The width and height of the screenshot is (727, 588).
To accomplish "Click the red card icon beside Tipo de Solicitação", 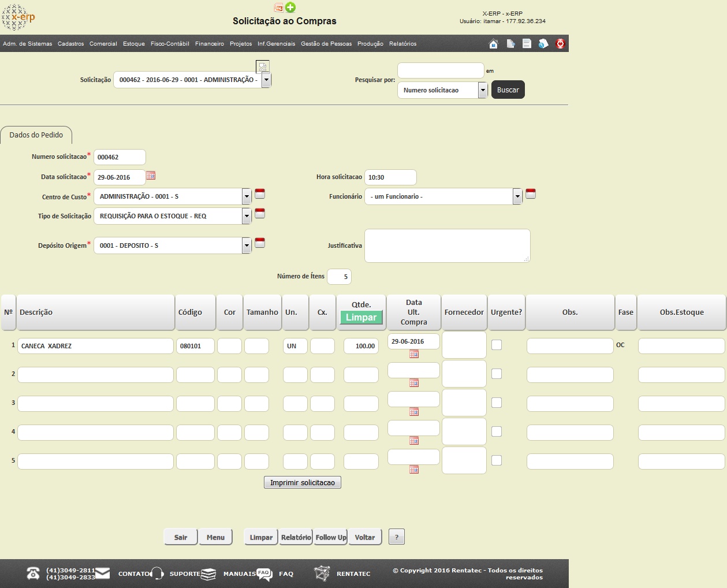I will (260, 213).
